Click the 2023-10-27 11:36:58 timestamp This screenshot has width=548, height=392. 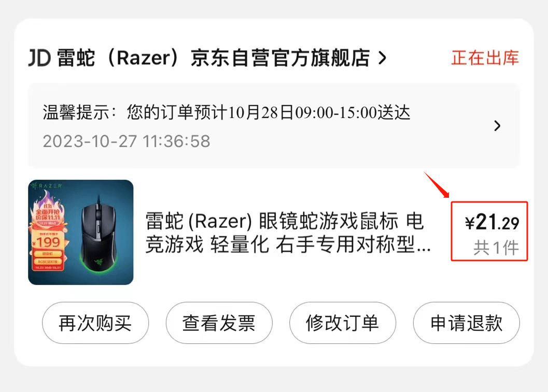(127, 141)
